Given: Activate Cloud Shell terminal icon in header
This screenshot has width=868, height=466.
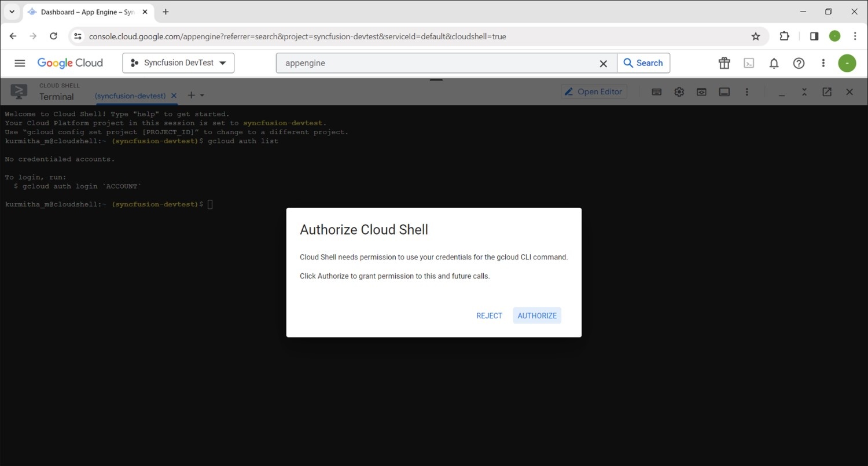Looking at the screenshot, I should pyautogui.click(x=749, y=63).
